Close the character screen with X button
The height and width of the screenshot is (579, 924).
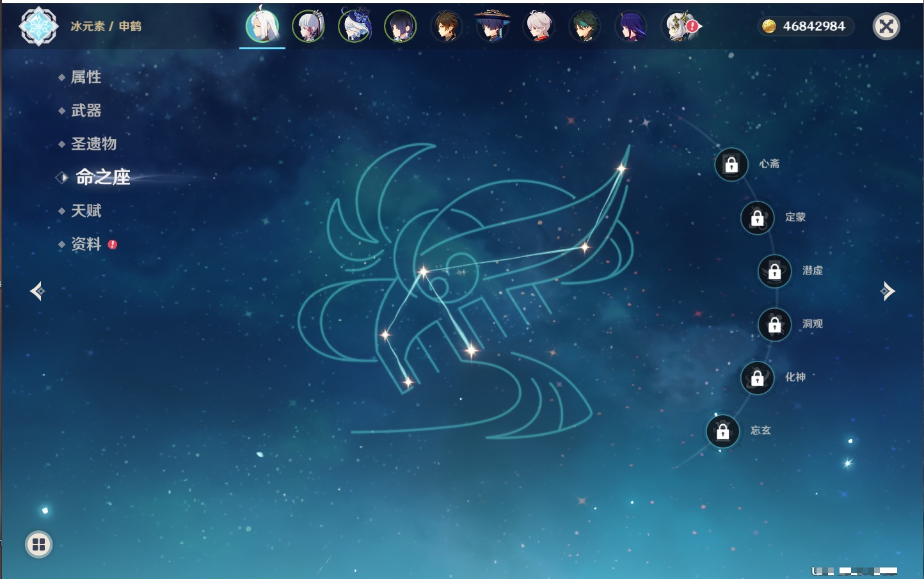[886, 26]
